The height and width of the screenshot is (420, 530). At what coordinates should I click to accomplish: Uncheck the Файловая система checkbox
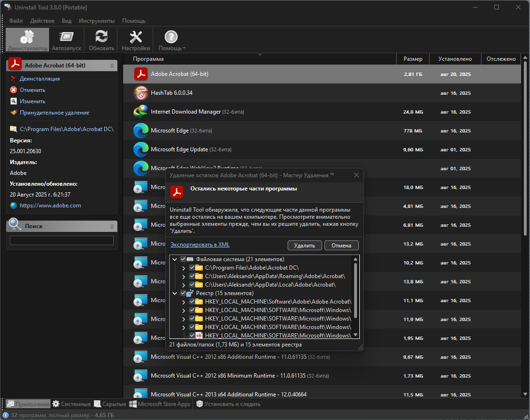(183, 259)
